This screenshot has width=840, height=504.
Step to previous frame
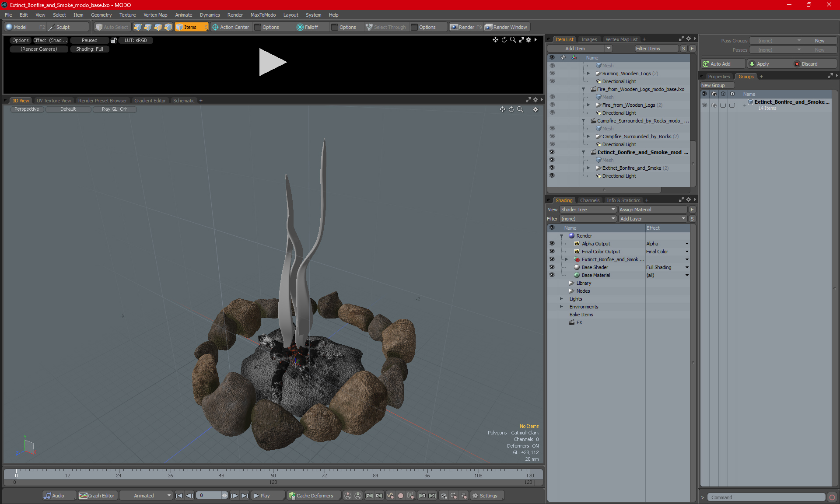(x=189, y=496)
